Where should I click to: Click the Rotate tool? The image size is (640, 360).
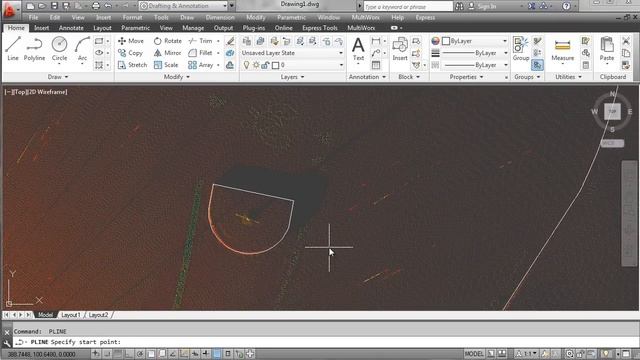[167, 41]
